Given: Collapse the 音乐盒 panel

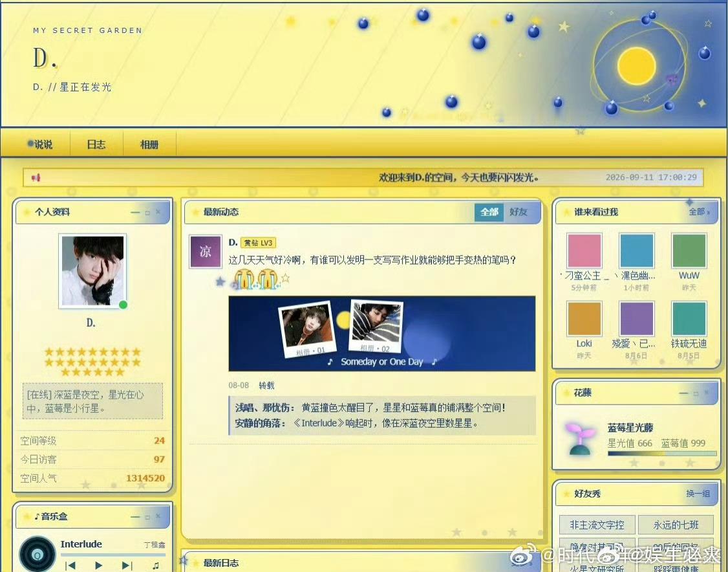Looking at the screenshot, I should click(x=135, y=517).
